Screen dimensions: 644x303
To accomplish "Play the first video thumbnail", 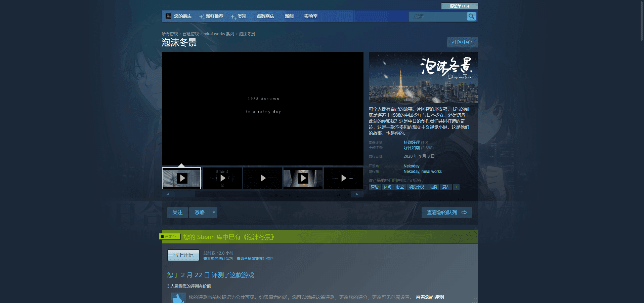I will point(181,178).
